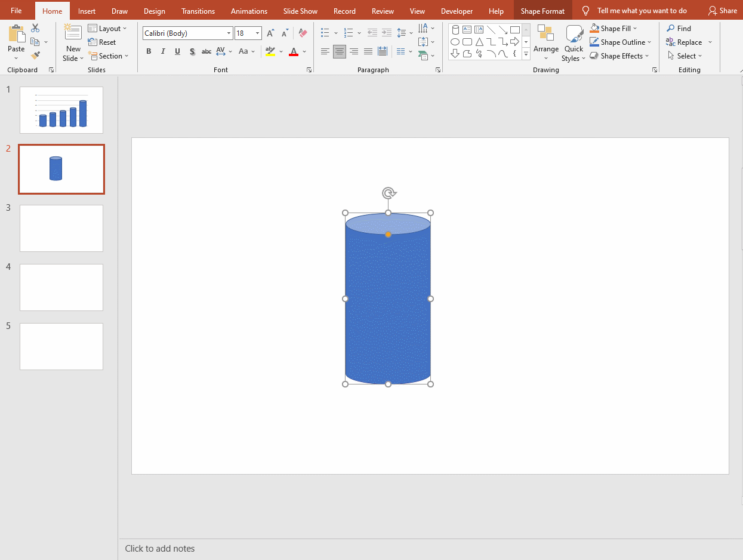Screen dimensions: 743x560
Task: Toggle Bold formatting
Action: pos(149,51)
